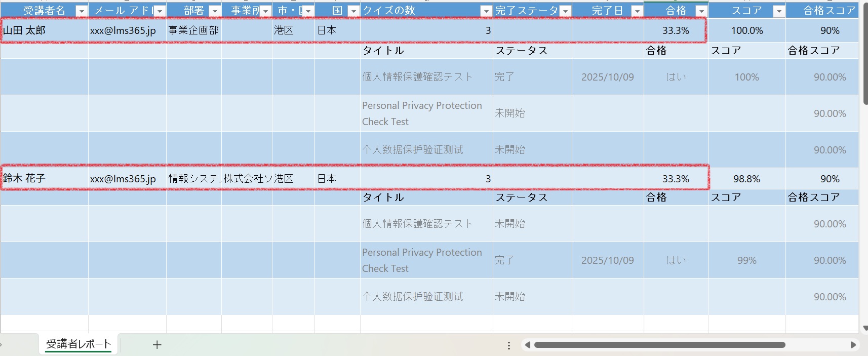Select 90% passing score in 鈴木 花子's row
The image size is (868, 356).
click(822, 179)
